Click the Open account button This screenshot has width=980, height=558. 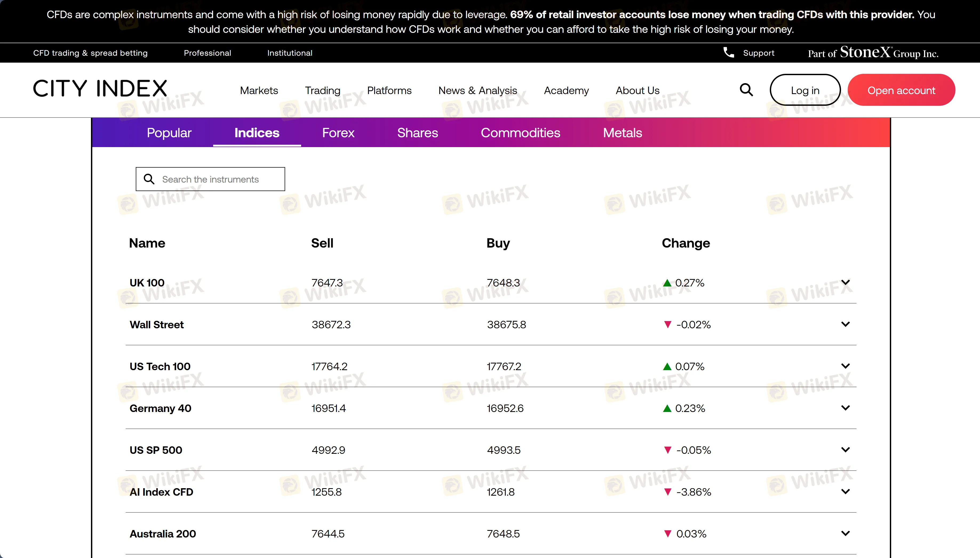click(x=901, y=90)
